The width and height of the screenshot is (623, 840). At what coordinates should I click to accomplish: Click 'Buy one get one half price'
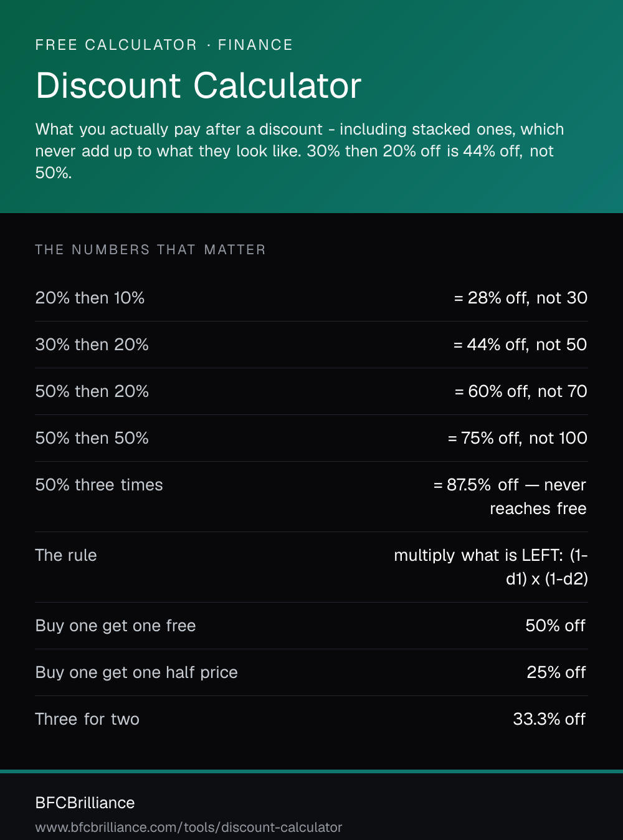click(x=136, y=672)
